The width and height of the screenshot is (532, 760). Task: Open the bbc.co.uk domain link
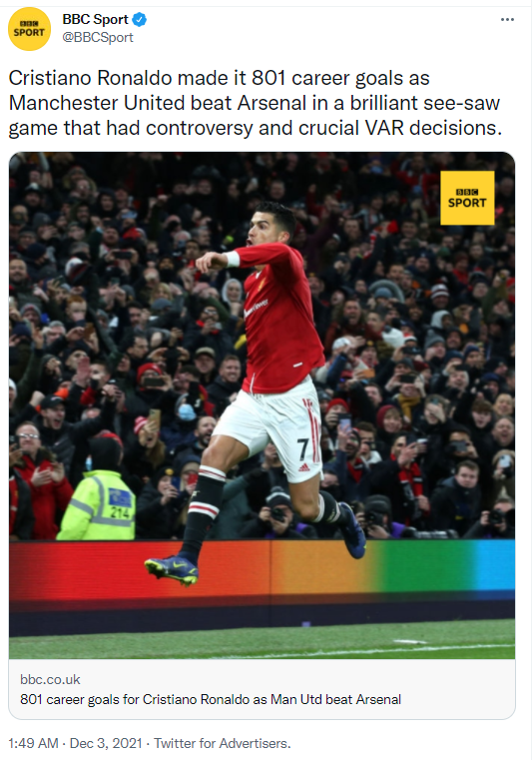click(x=50, y=679)
